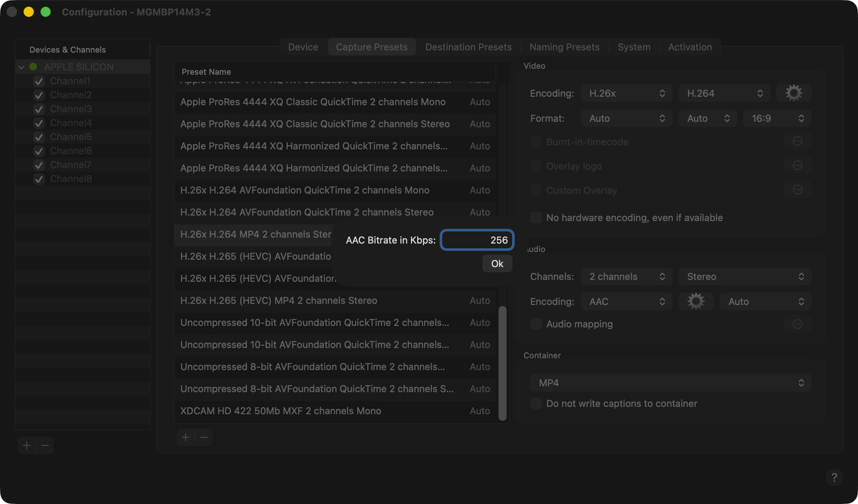Open Overlay logo options ellipsis button
The width and height of the screenshot is (858, 504).
tap(797, 166)
